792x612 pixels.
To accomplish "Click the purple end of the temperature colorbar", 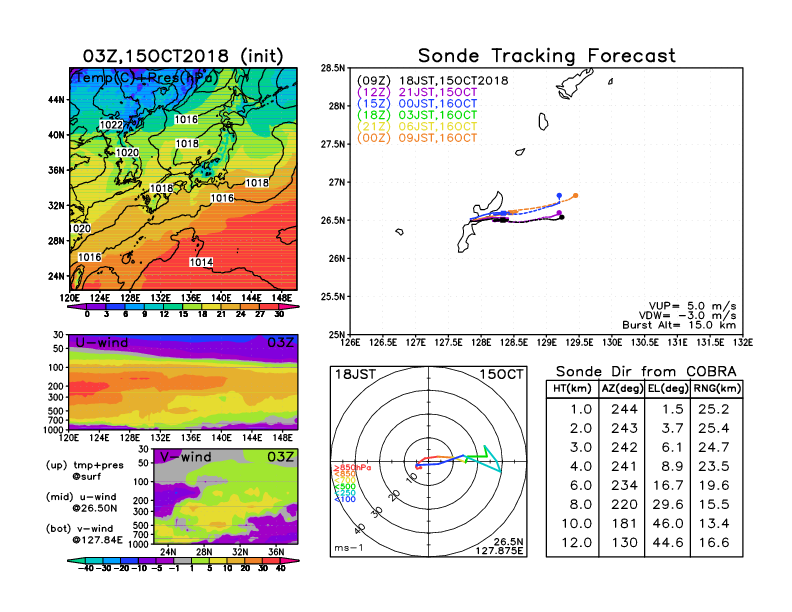I will coord(76,306).
